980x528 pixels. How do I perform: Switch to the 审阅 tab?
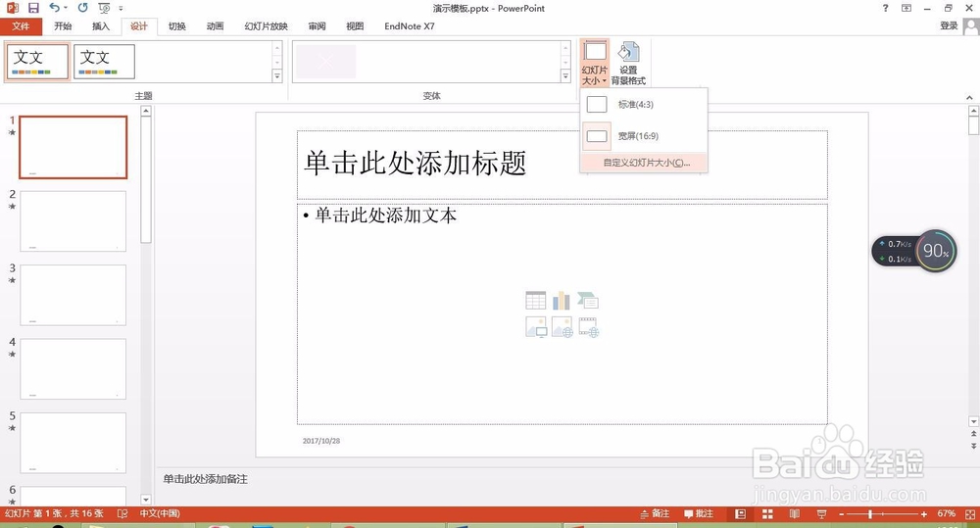click(x=317, y=26)
